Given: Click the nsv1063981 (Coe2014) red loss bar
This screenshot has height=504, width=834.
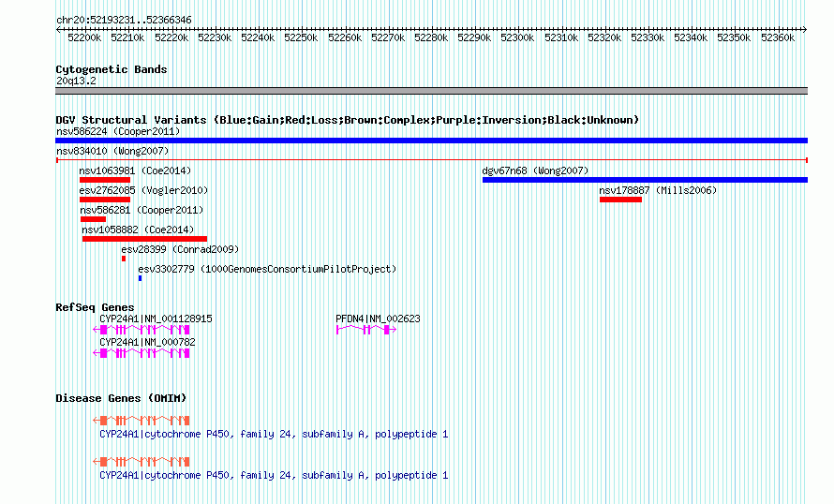Looking at the screenshot, I should tap(105, 180).
